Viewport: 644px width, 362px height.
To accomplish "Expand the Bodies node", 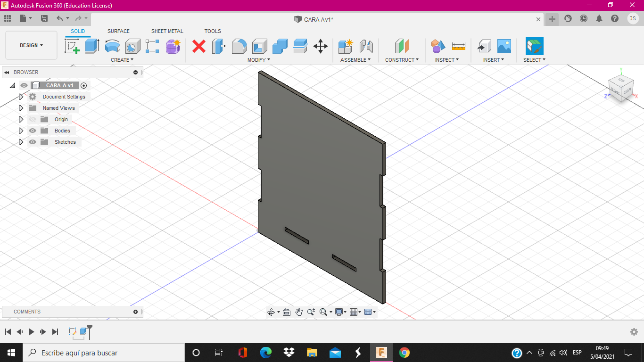I will [21, 131].
